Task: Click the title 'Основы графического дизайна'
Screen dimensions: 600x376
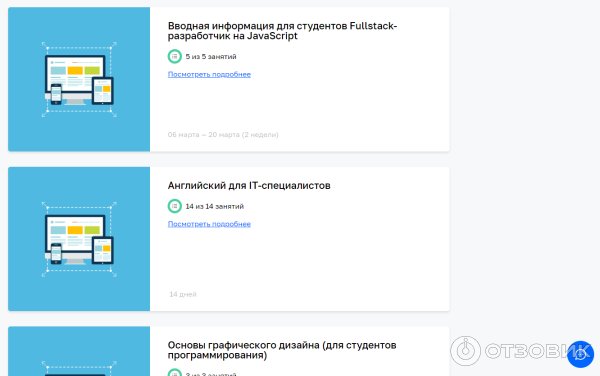Action: (x=282, y=350)
